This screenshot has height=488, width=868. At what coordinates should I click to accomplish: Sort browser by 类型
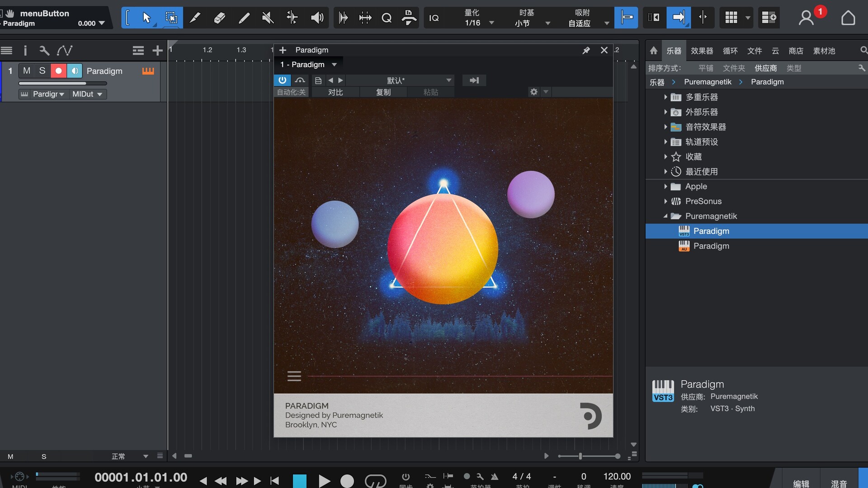794,68
